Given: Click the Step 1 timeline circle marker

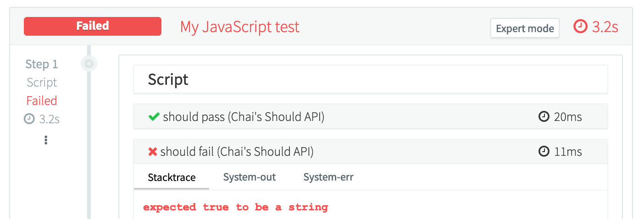Looking at the screenshot, I should click(x=89, y=64).
